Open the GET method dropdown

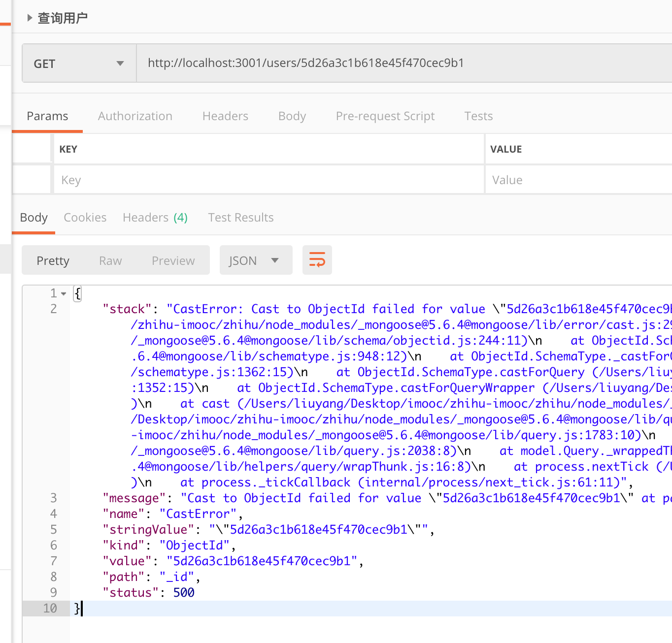coord(79,64)
